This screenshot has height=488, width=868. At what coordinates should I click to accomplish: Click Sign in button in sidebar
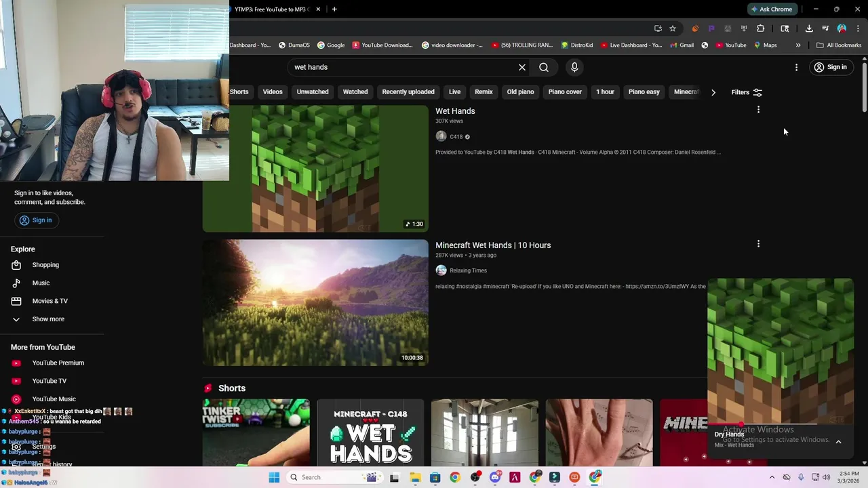[x=36, y=220]
